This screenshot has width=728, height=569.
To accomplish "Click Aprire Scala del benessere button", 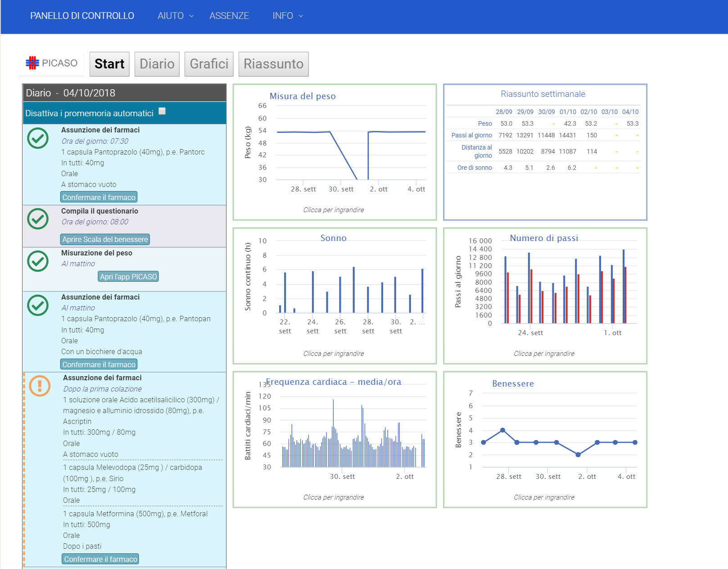I will click(x=105, y=239).
